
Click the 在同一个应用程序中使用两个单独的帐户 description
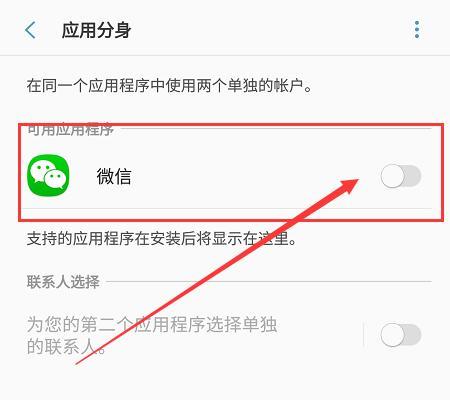tap(170, 86)
